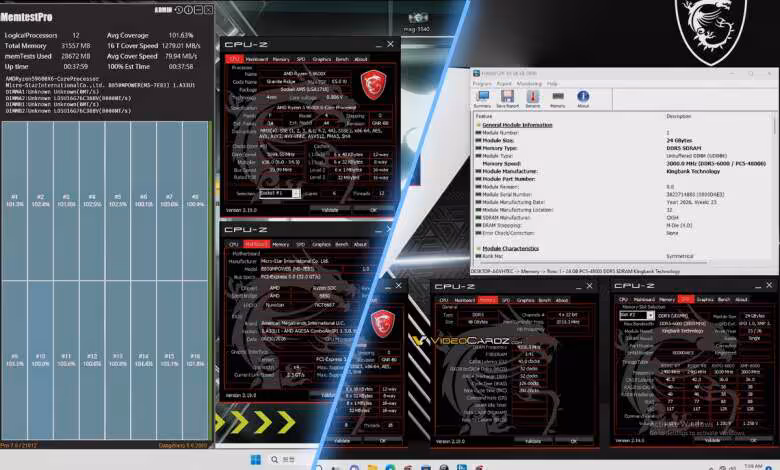
Task: Select the DRAM Stepping row
Action: [622, 225]
